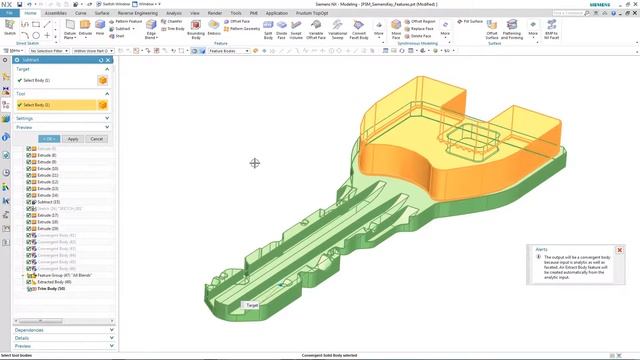
Task: Click the Variational Sweep tool
Action: click(x=337, y=30)
